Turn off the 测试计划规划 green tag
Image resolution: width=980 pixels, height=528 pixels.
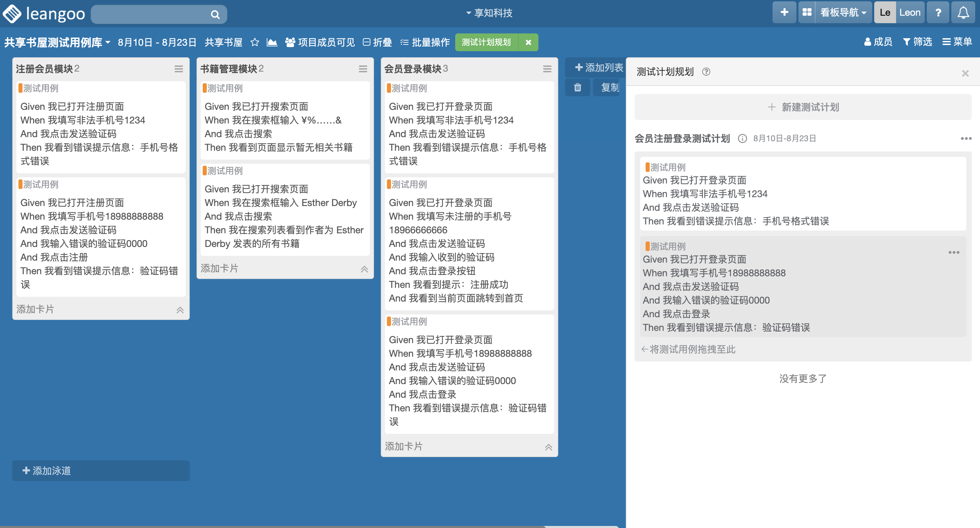(x=528, y=42)
